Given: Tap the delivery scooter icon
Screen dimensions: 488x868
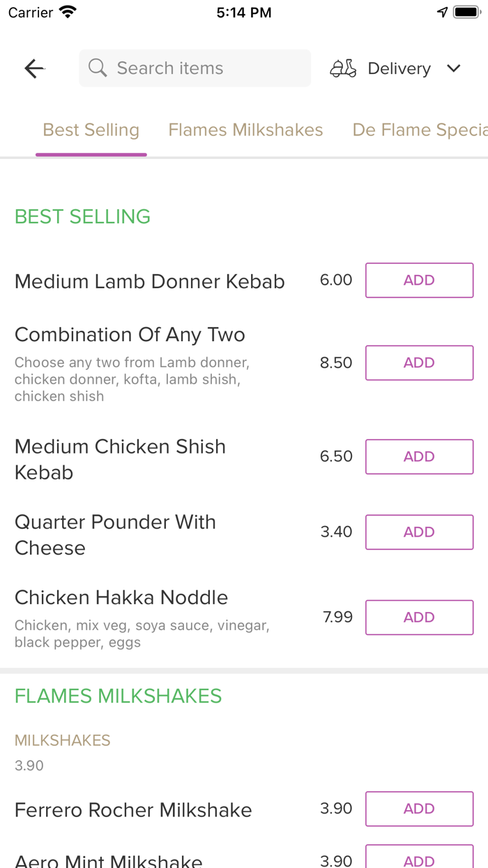Looking at the screenshot, I should click(343, 68).
